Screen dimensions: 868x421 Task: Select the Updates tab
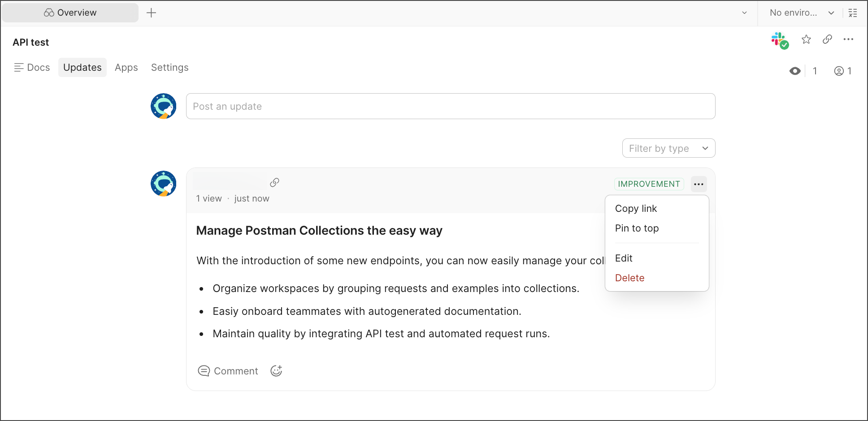click(82, 67)
